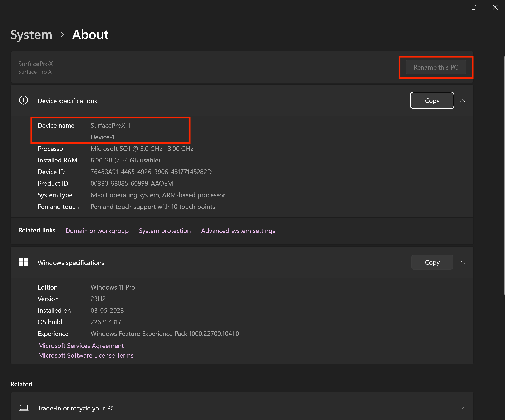Click Device name value SurfaceProX-1
Screen dimensions: 505x420
110,126
